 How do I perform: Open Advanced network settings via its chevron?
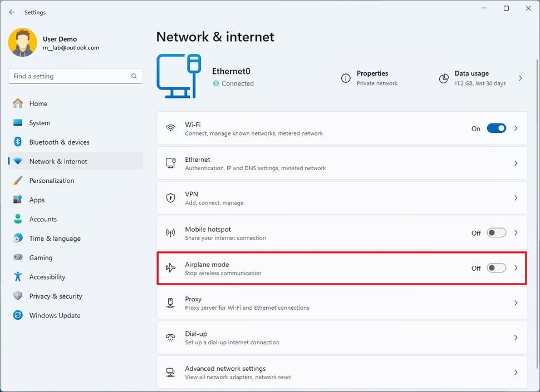point(516,373)
